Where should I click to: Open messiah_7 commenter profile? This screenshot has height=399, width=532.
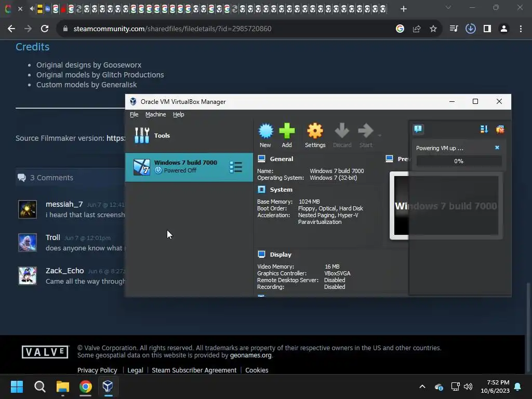click(64, 204)
